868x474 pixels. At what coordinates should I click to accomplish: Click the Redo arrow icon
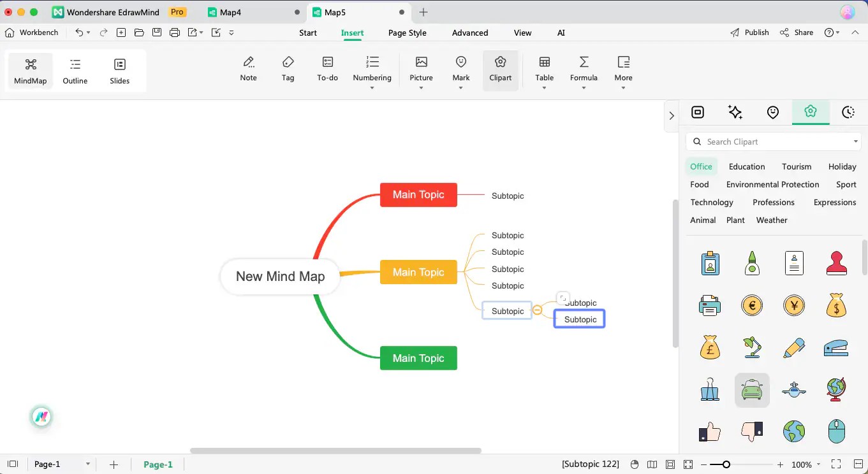103,32
